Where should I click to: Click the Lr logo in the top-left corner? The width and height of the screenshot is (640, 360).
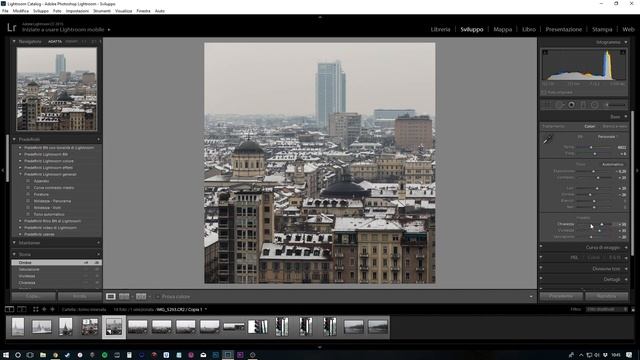point(11,27)
